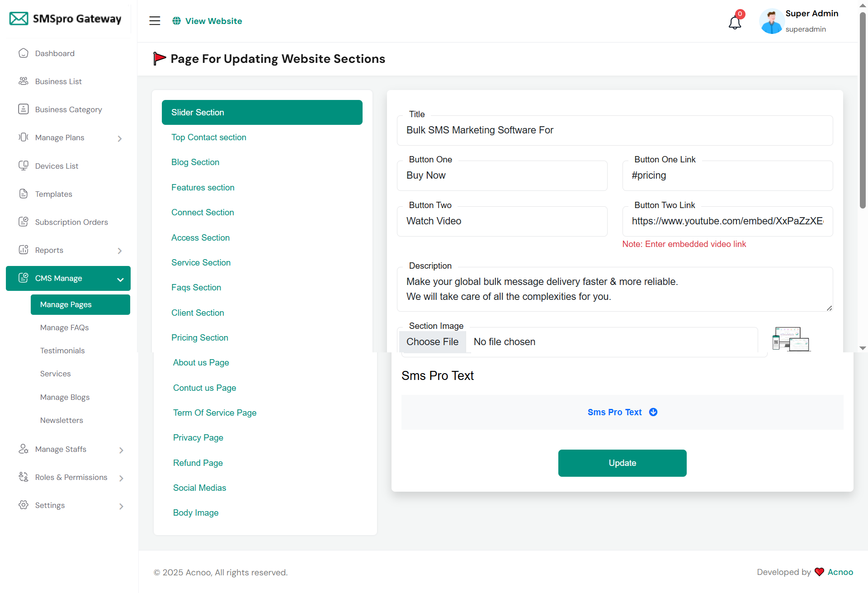Expand the Sms Pro Text accordion
This screenshot has width=868, height=593.
(x=622, y=412)
